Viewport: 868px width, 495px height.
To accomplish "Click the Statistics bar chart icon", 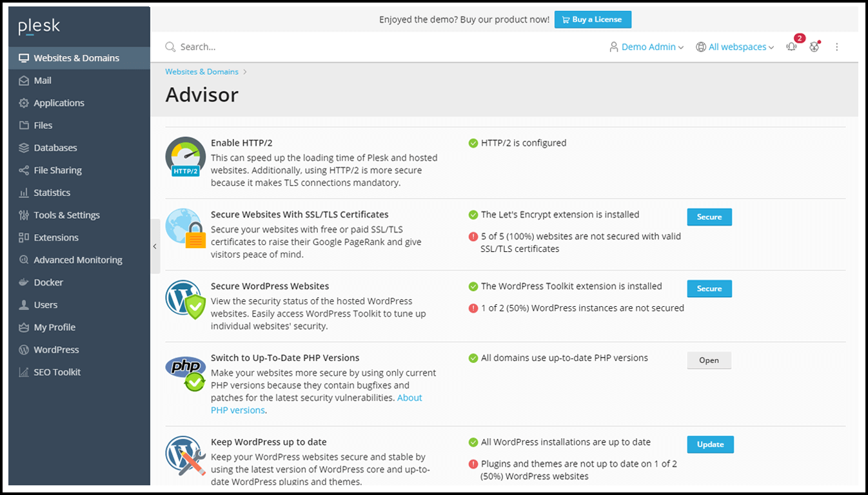I will (24, 193).
